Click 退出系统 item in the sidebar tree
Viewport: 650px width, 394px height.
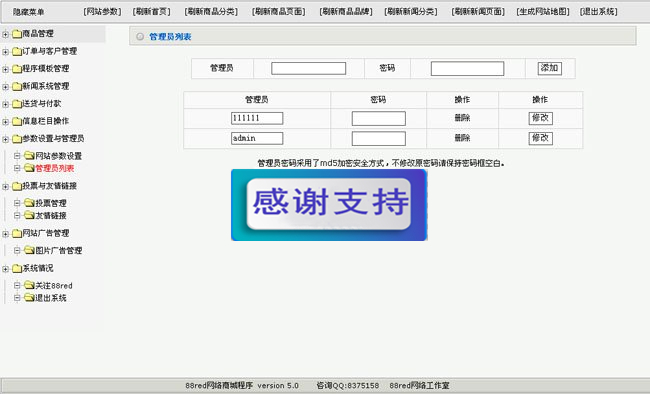(x=51, y=298)
